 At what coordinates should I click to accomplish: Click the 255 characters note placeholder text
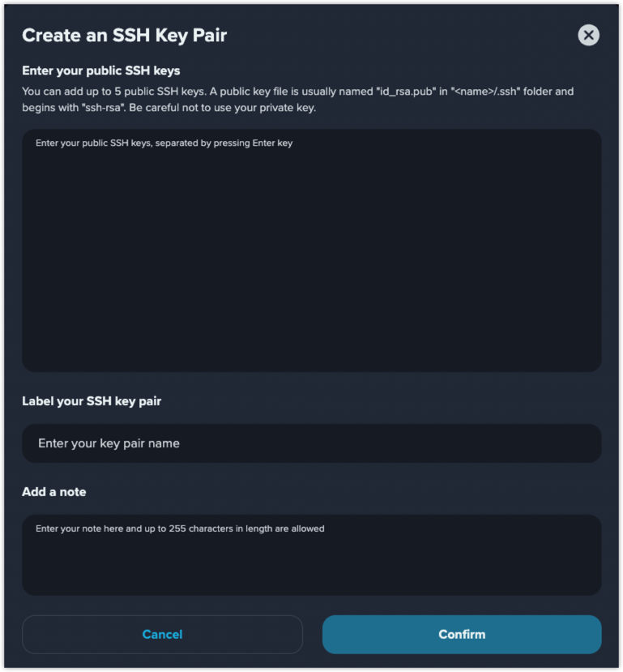coord(180,529)
